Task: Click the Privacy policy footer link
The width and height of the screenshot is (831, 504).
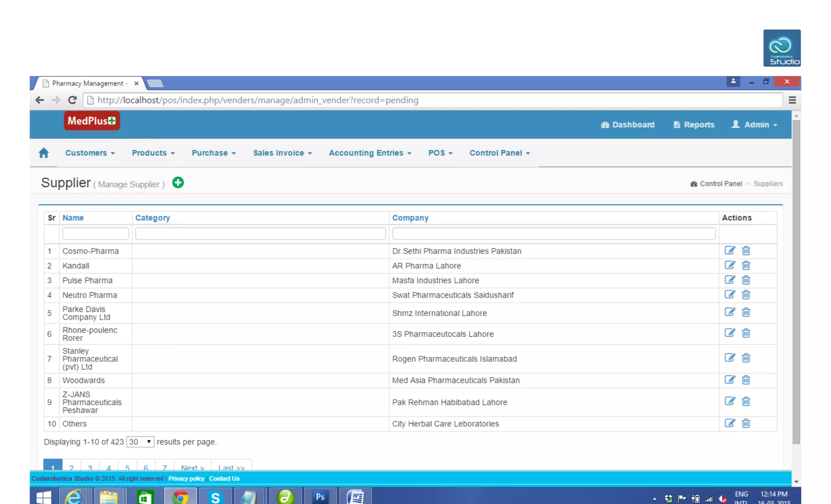Action: tap(186, 478)
